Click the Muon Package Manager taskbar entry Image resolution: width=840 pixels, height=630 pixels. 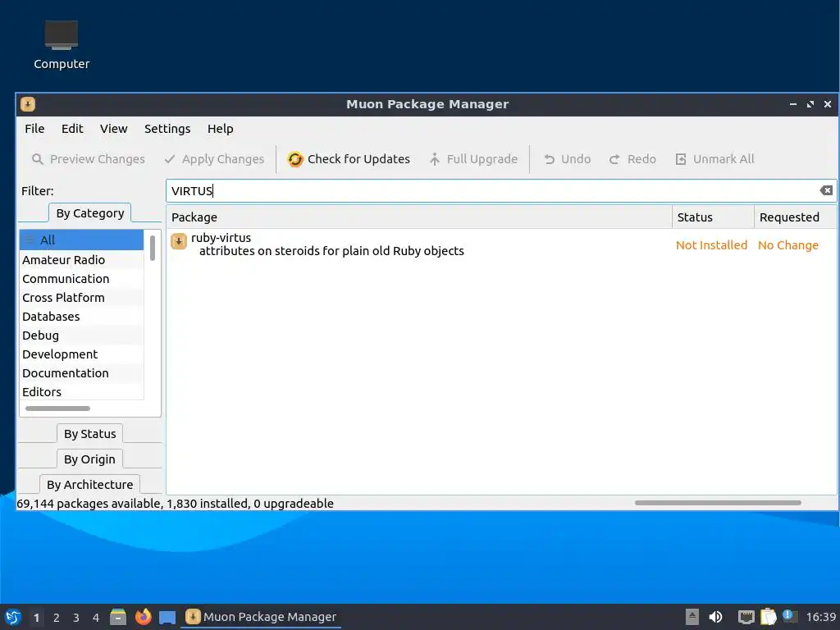coord(262,617)
